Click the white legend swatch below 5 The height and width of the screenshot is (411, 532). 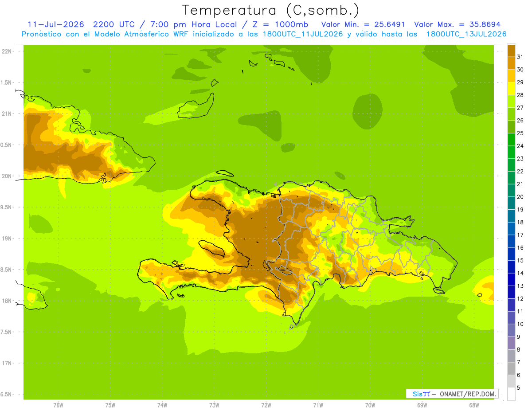pos(511,394)
